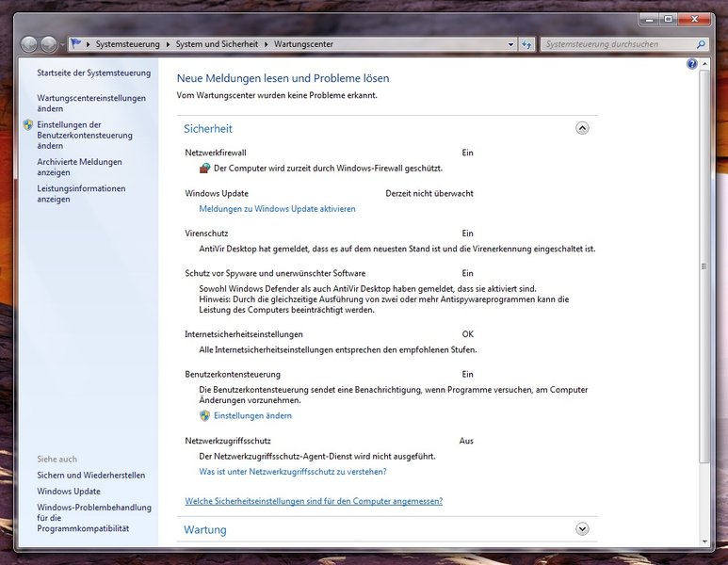
Task: Open Welche Sicherheitseinstellungen sind angemessen link
Action: pos(314,501)
